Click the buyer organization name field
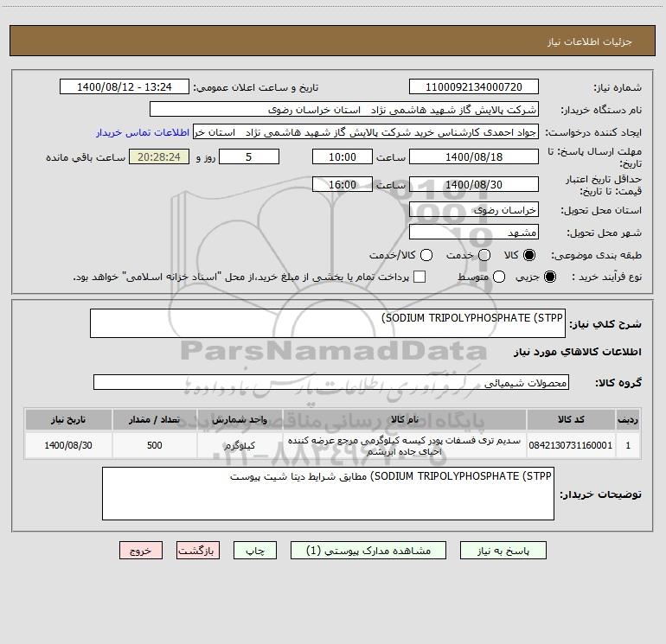Image resolution: width=666 pixels, height=644 pixels. [x=344, y=110]
